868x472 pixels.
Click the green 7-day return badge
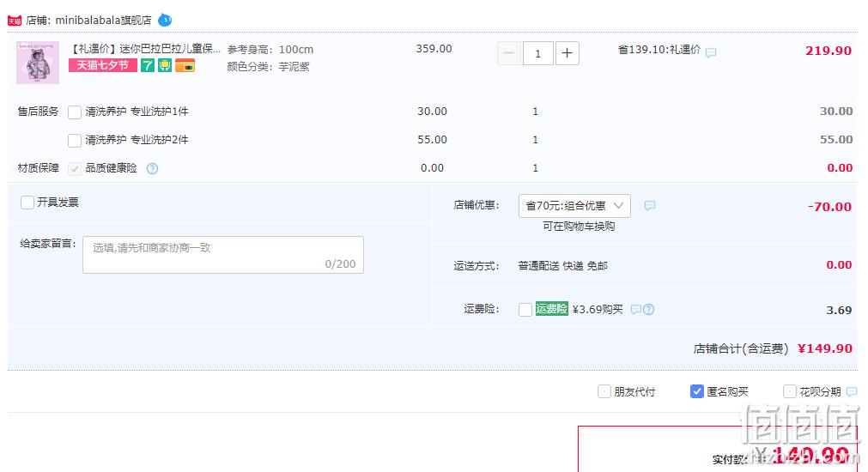tap(148, 65)
